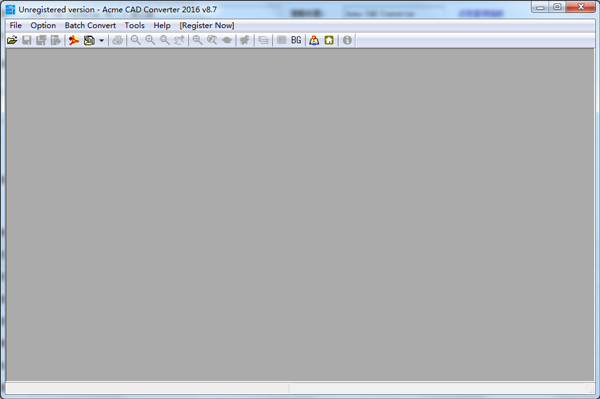Click the zoom in magnifier icon
Image resolution: width=600 pixels, height=399 pixels.
[x=150, y=40]
